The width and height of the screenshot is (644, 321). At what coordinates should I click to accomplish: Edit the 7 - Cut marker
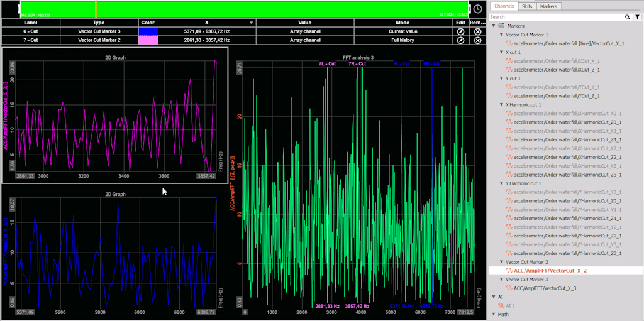click(460, 40)
